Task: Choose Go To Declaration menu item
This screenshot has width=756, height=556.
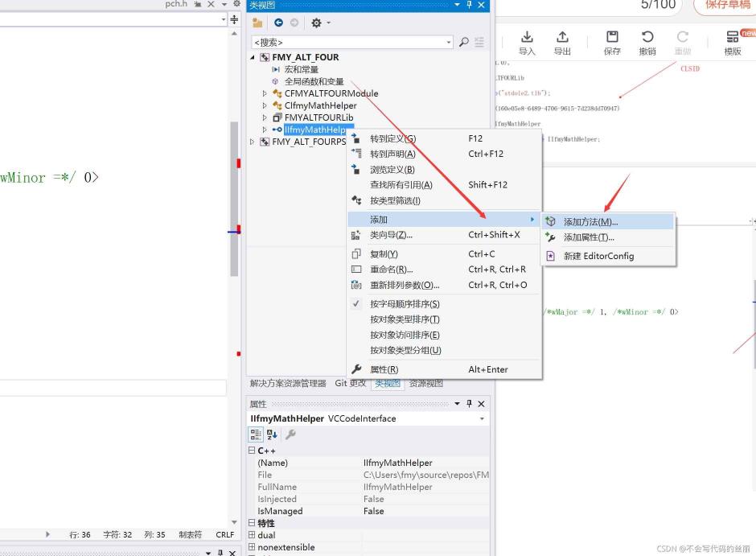Action: pos(444,154)
